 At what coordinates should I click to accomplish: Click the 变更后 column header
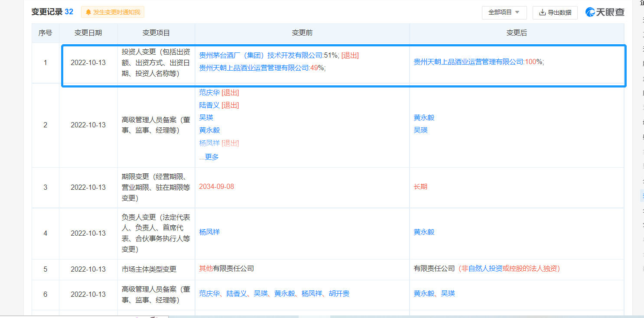pos(517,33)
